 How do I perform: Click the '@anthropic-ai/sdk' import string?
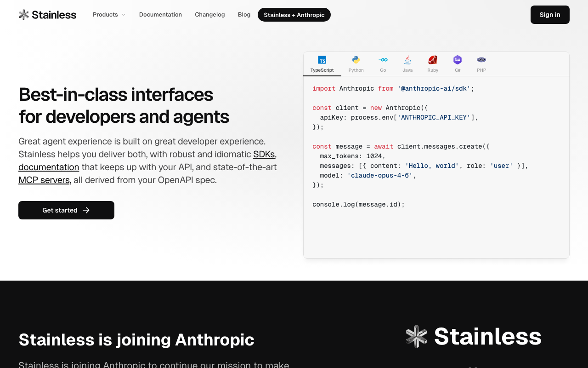click(x=434, y=88)
